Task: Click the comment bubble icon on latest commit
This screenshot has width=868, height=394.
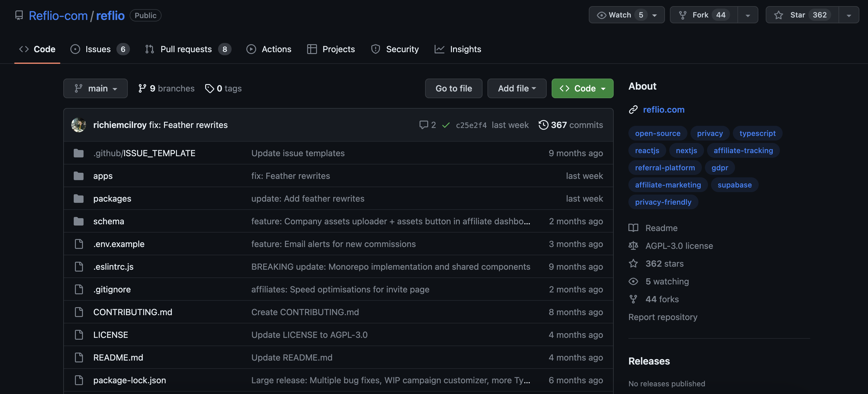Action: tap(423, 125)
